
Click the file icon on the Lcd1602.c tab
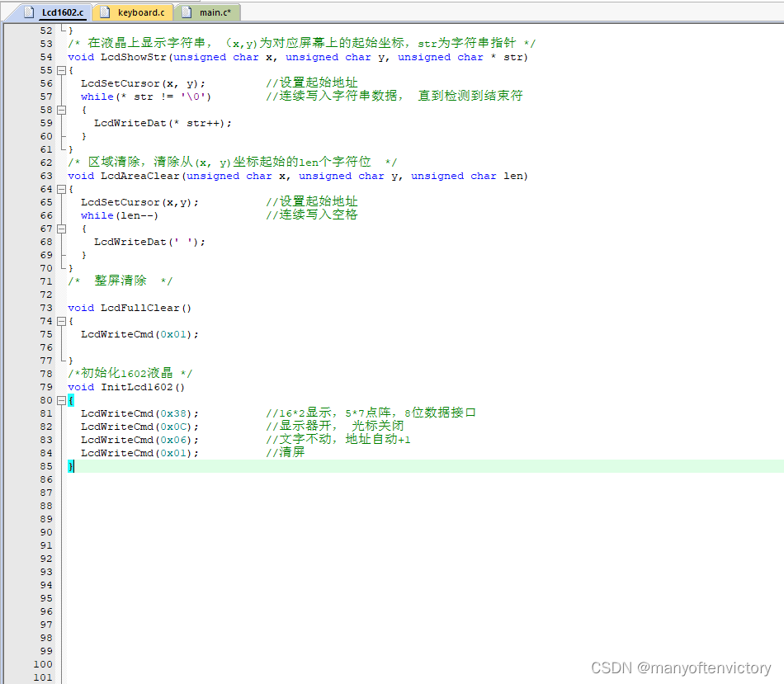[x=29, y=12]
